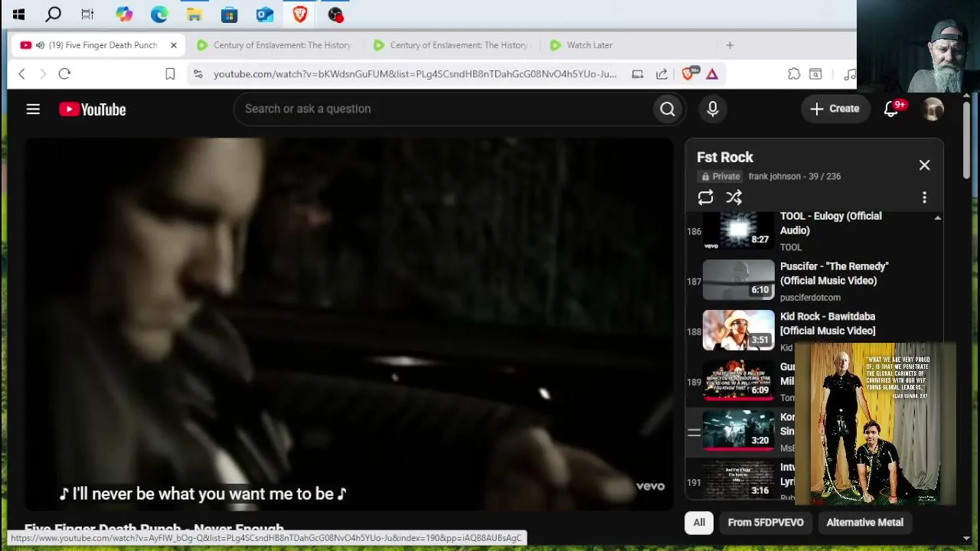Open the tab search sidebar icon
980x551 pixels.
click(815, 73)
